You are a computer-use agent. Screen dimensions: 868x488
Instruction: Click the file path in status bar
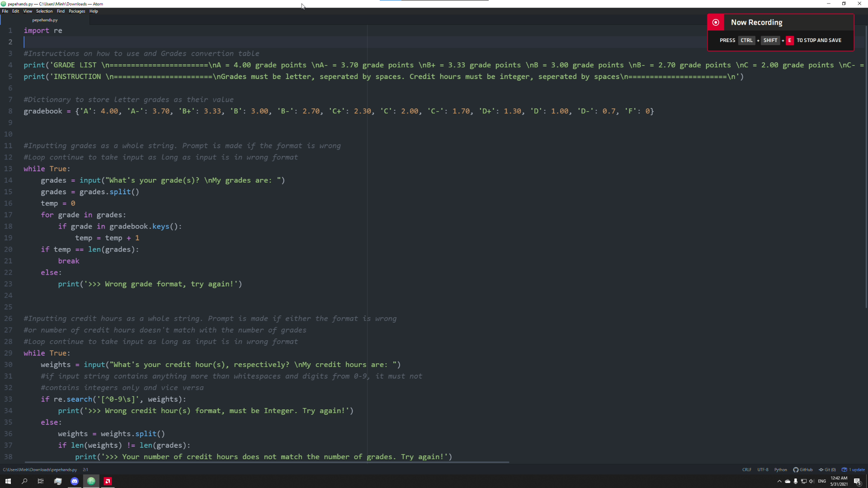pyautogui.click(x=40, y=469)
